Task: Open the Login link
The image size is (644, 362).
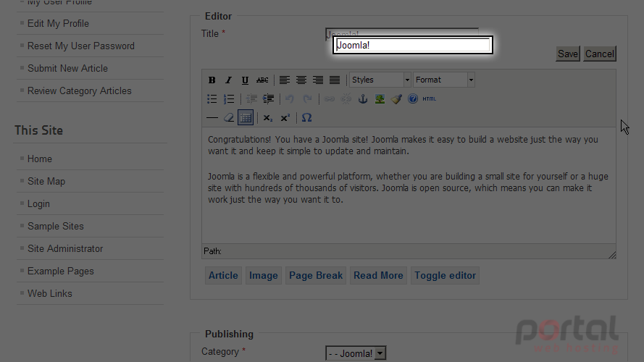Action: (x=38, y=204)
